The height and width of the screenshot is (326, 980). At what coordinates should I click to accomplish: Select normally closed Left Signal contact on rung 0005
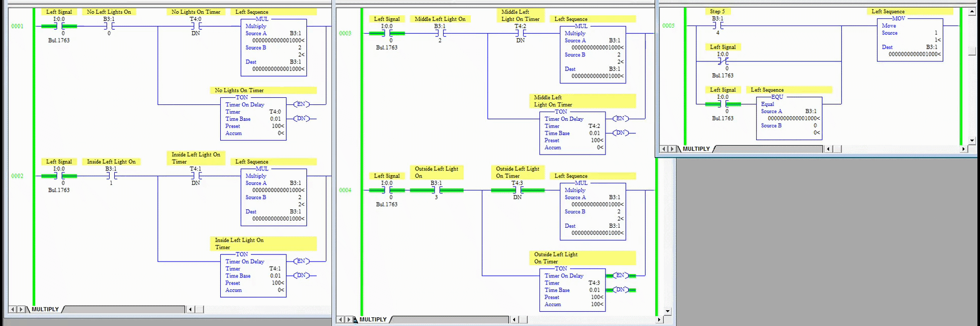pyautogui.click(x=723, y=61)
